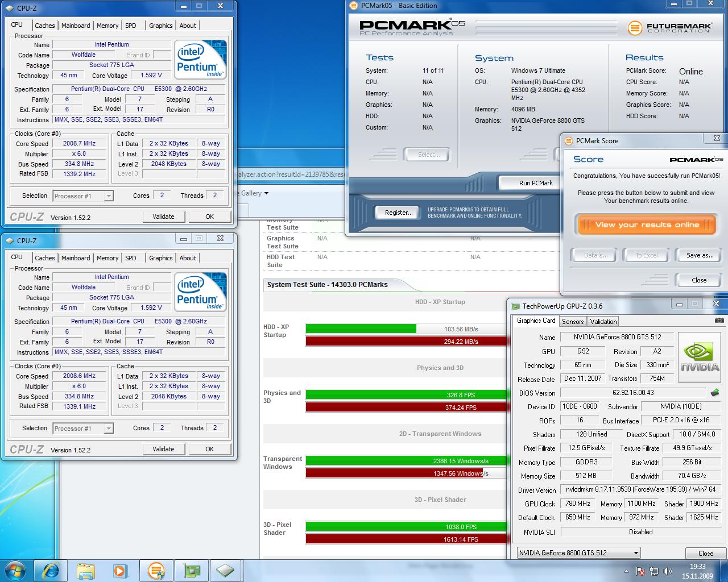The height and width of the screenshot is (582, 728).
Task: Open the Windows Start menu orb
Action: click(x=15, y=571)
